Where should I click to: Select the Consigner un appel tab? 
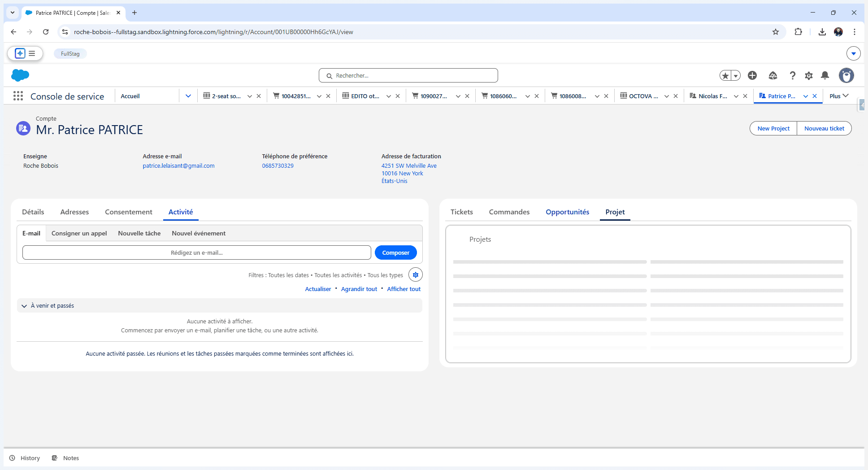[x=79, y=233]
